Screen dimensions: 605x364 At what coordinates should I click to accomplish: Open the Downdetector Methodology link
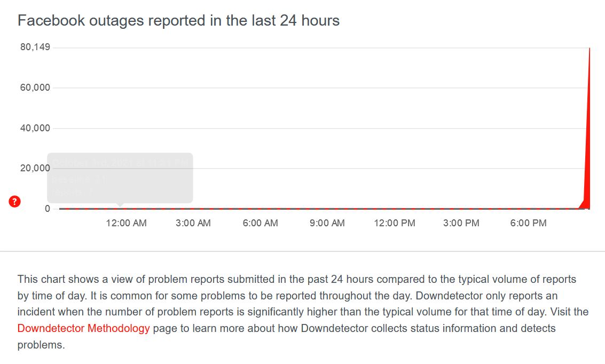pos(83,328)
